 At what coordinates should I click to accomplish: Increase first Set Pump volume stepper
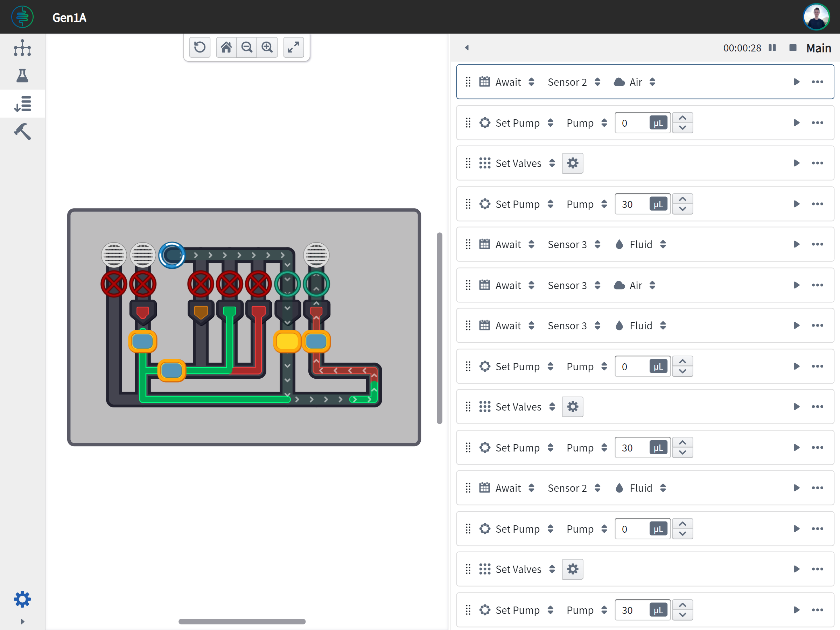(682, 118)
